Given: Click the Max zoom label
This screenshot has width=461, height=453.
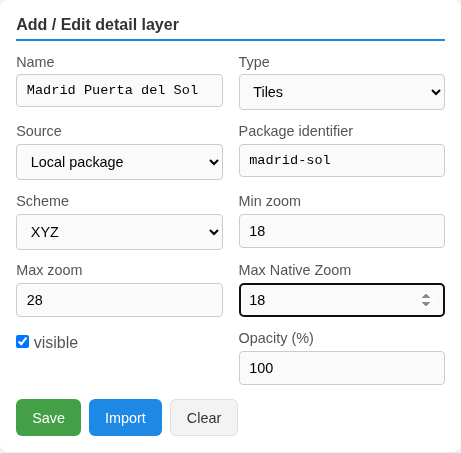Looking at the screenshot, I should (49, 270).
